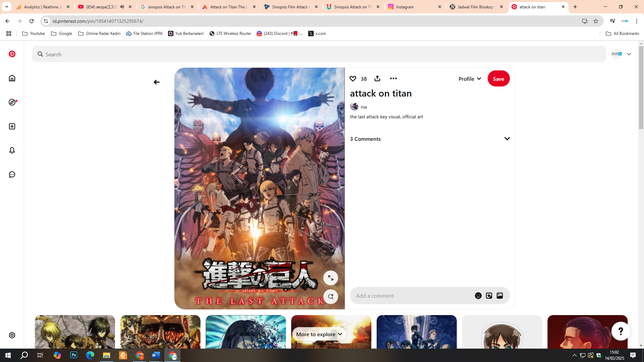Switch to the Instagram tab

(415, 7)
